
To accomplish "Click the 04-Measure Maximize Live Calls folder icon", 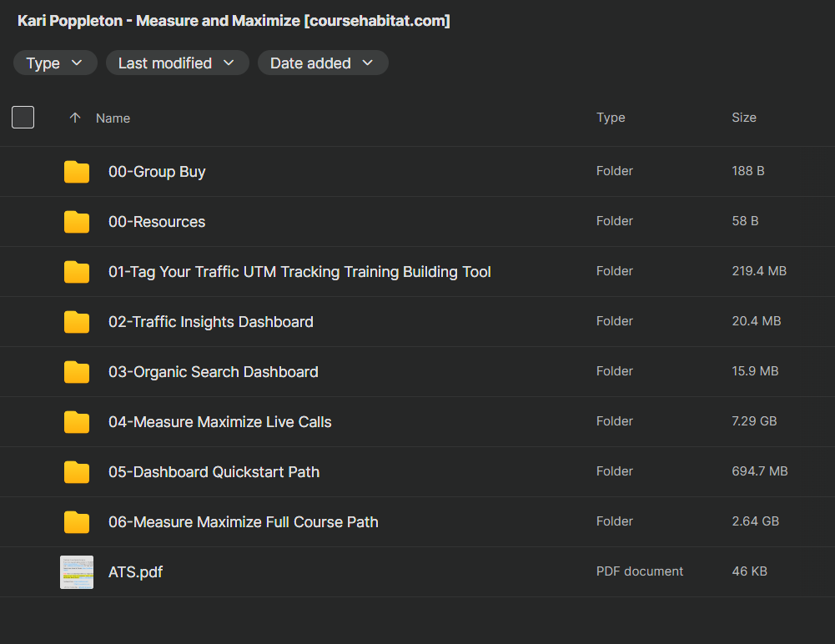I will tap(77, 422).
